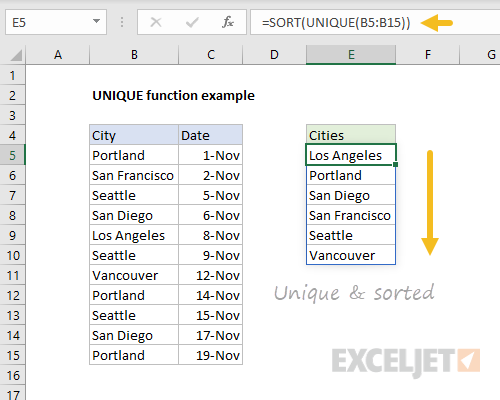This screenshot has height=400, width=500.
Task: Click the Name Box showing E5
Action: 56,22
